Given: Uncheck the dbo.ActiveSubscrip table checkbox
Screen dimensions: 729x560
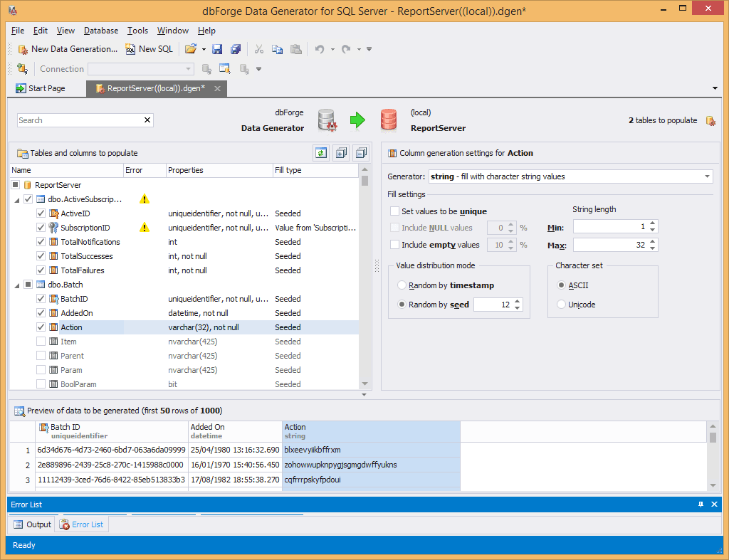Looking at the screenshot, I should click(x=28, y=199).
